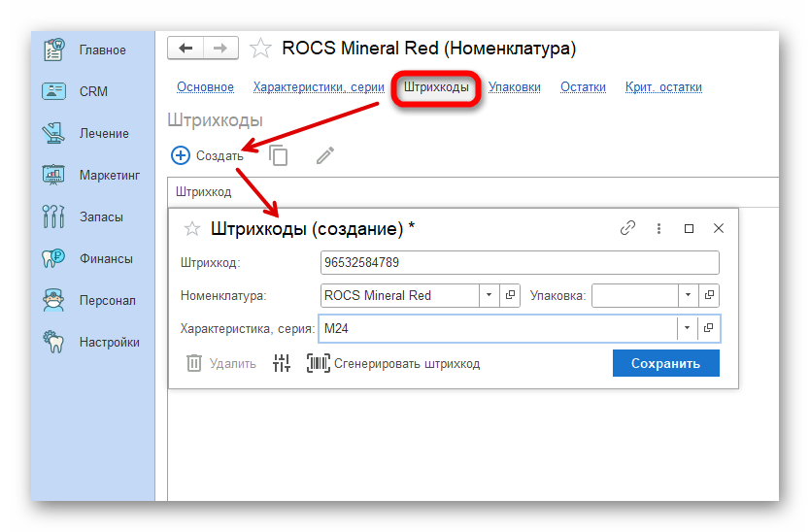Viewport: 810px width, 532px height.
Task: Expand Характеристика, серия dropdown
Action: [687, 328]
